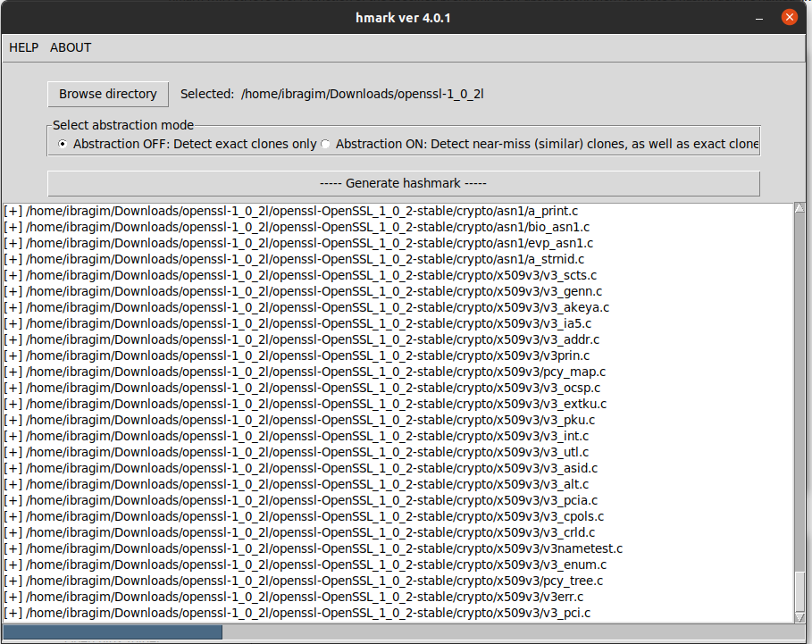Click the vertical scrollbar thumb in the log
Screen dimensions: 812x644
[799, 590]
